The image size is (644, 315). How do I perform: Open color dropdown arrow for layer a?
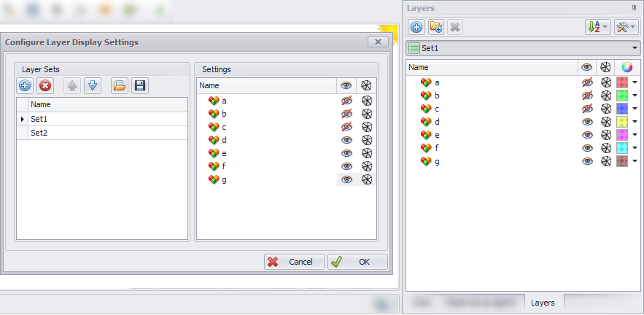635,82
